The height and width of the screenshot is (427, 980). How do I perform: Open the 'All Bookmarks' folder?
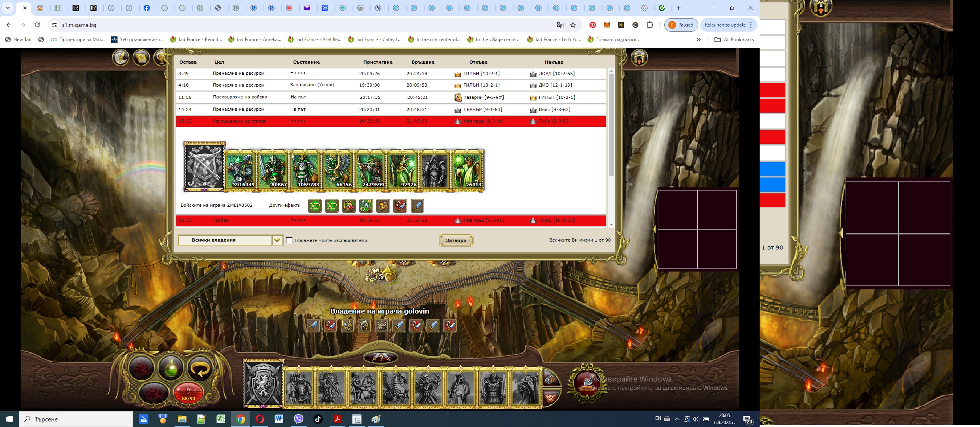point(734,40)
